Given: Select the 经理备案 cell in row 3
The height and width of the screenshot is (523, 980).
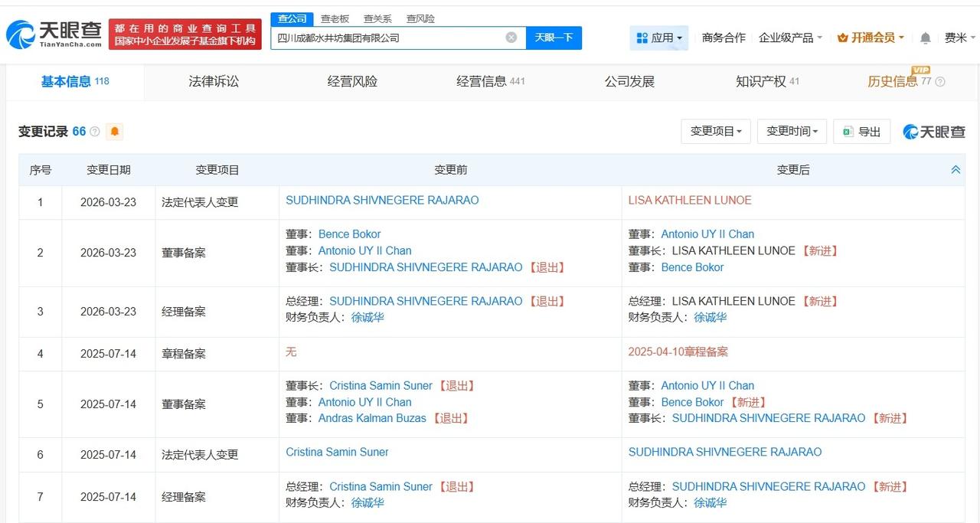Looking at the screenshot, I should [x=184, y=312].
